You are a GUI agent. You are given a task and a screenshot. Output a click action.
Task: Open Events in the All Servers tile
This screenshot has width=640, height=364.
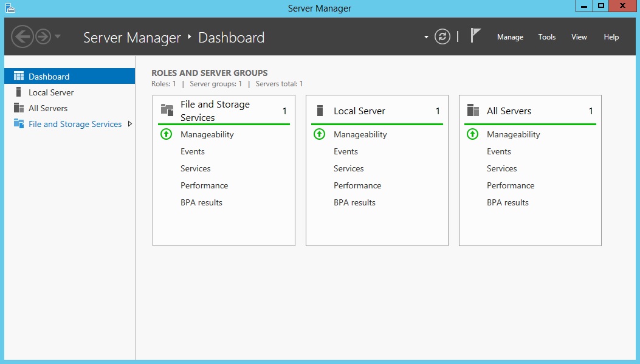tap(498, 151)
